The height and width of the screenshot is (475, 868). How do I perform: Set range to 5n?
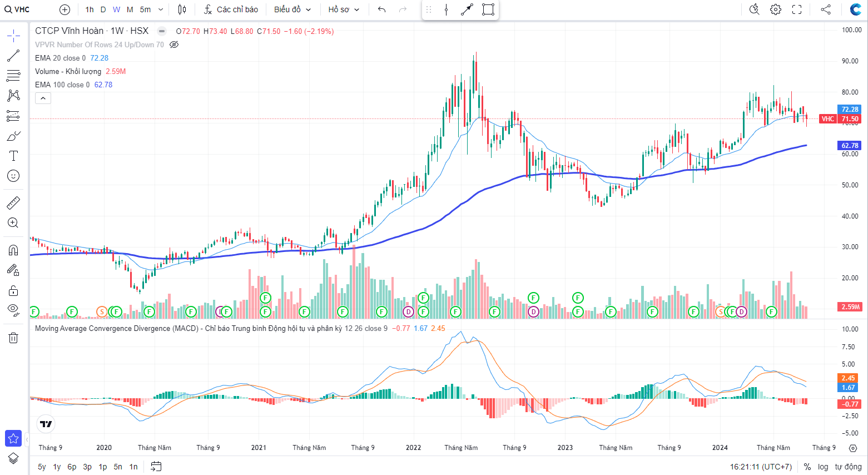tap(118, 467)
